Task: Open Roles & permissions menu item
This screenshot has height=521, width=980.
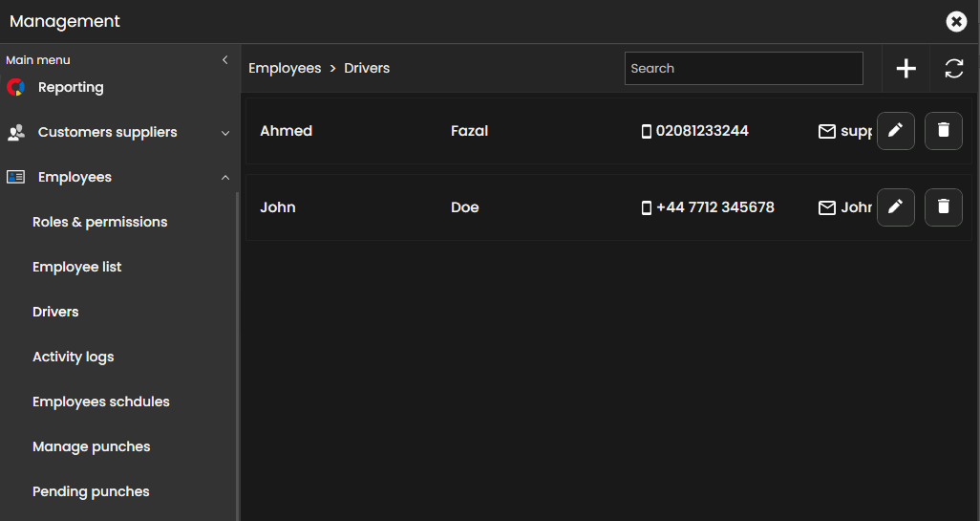Action: [99, 222]
